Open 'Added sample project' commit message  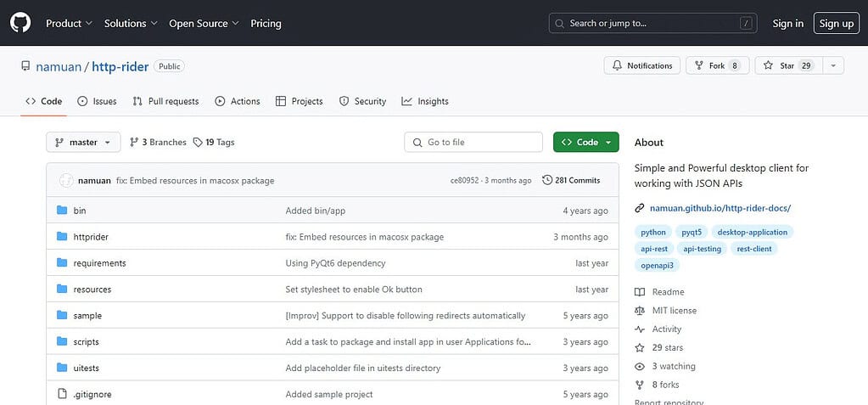click(x=329, y=395)
